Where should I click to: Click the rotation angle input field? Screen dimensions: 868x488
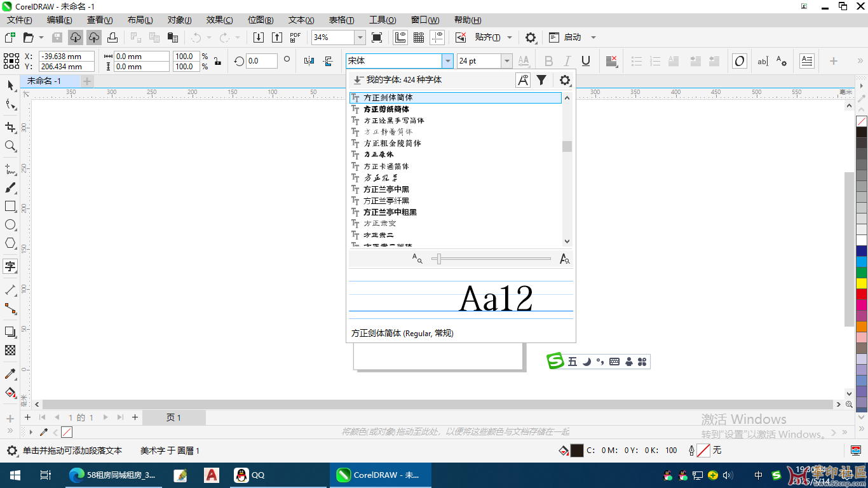262,61
